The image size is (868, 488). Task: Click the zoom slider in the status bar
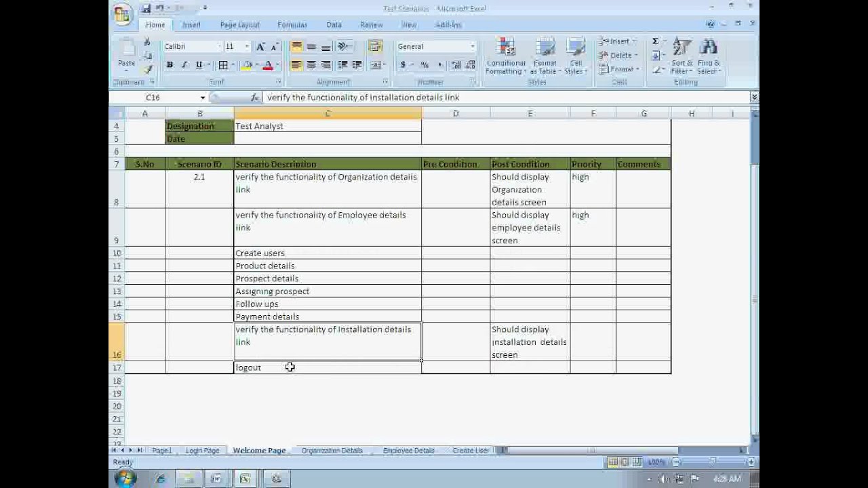pos(713,462)
